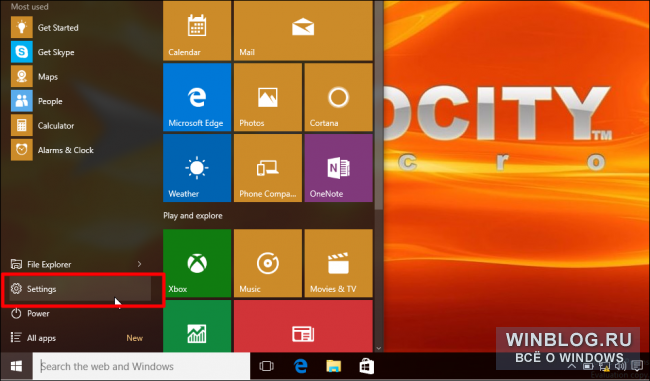Click the Most used heading
This screenshot has width=650, height=381.
(x=29, y=7)
